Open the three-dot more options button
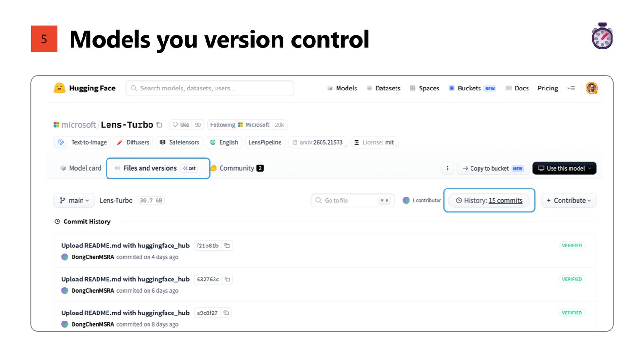 (x=447, y=168)
